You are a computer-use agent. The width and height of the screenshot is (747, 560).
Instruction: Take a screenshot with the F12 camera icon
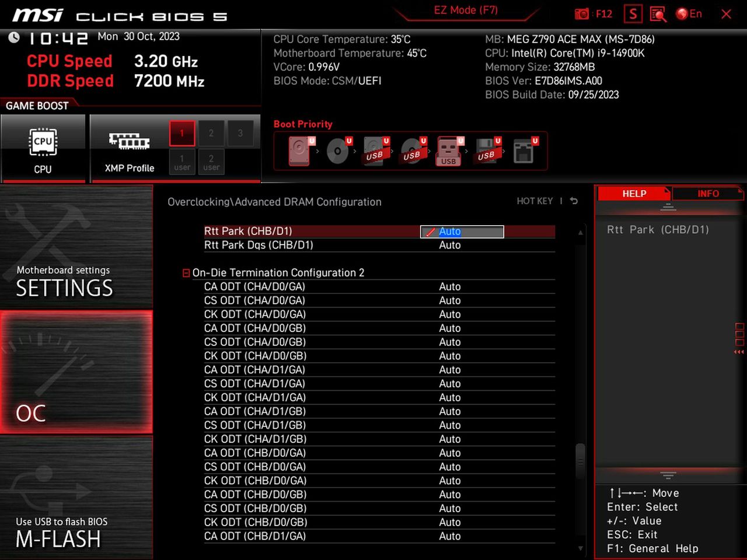click(593, 14)
